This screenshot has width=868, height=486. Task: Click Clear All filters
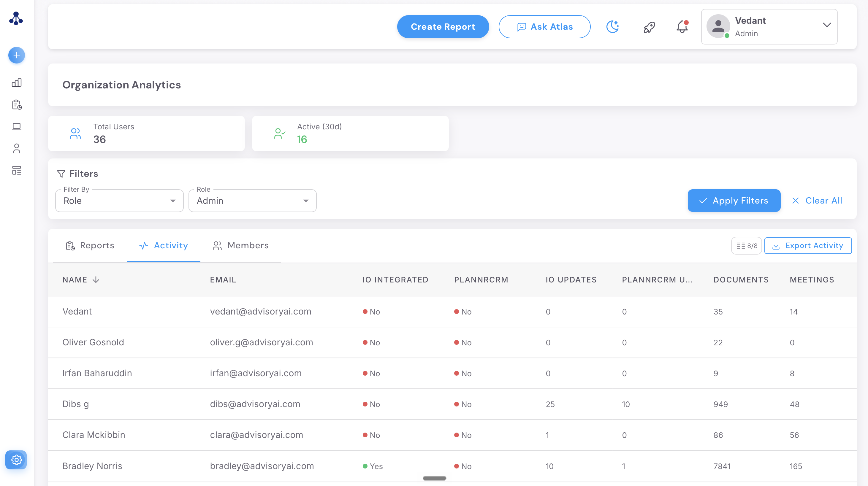(x=817, y=201)
